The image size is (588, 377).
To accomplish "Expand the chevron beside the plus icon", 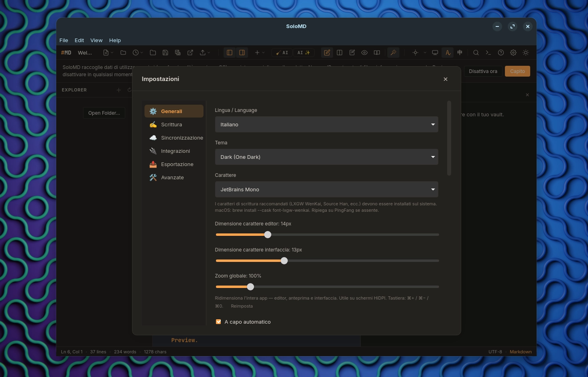I will pyautogui.click(x=263, y=53).
